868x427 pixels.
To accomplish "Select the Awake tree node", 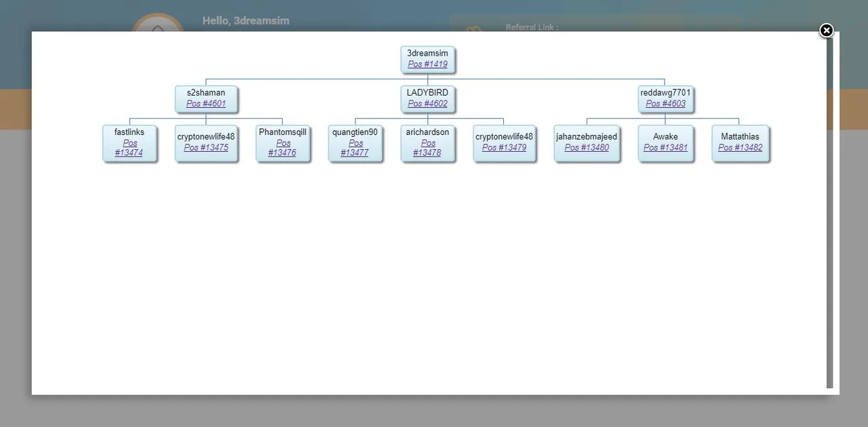I will [665, 142].
